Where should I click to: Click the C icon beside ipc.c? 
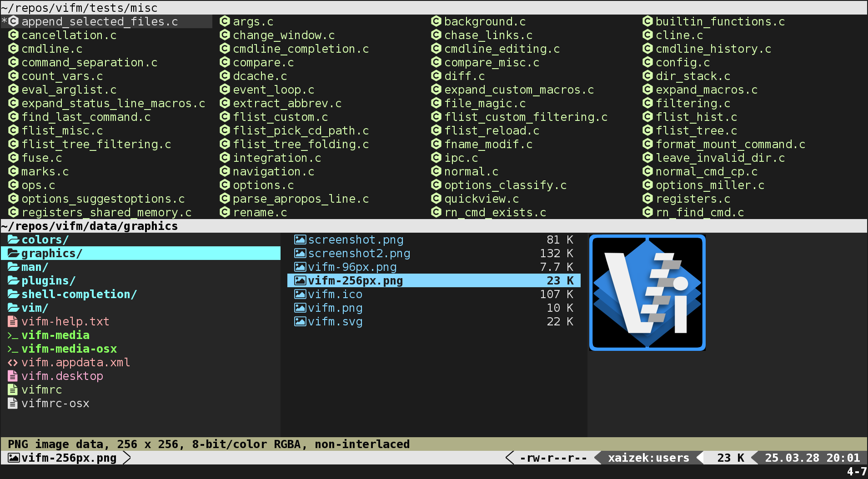click(x=437, y=158)
